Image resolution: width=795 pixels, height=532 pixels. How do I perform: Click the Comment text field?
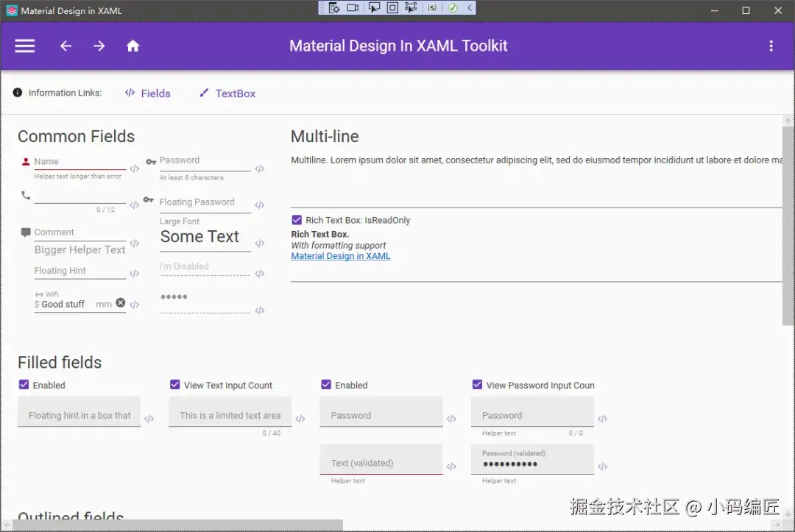click(x=79, y=233)
